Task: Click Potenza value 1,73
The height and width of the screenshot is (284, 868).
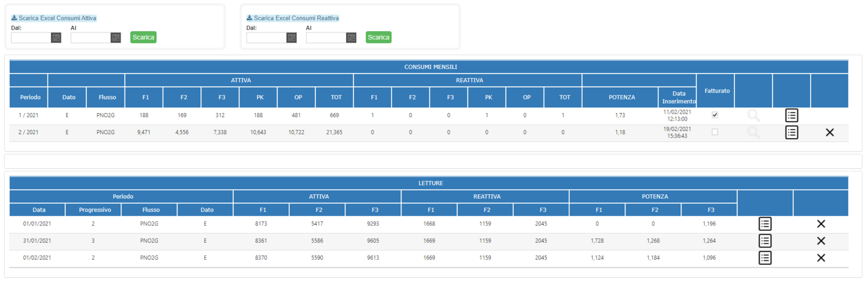Action: coord(620,115)
